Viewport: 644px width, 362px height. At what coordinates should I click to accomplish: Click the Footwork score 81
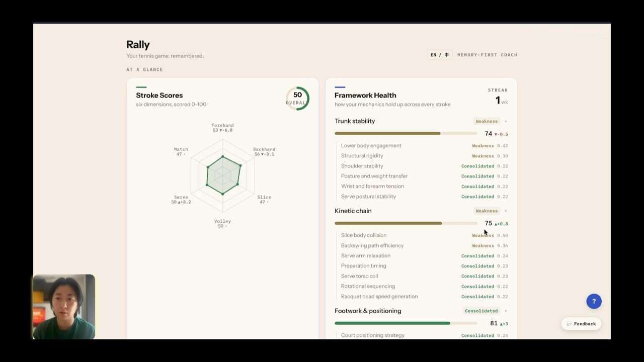pos(494,323)
